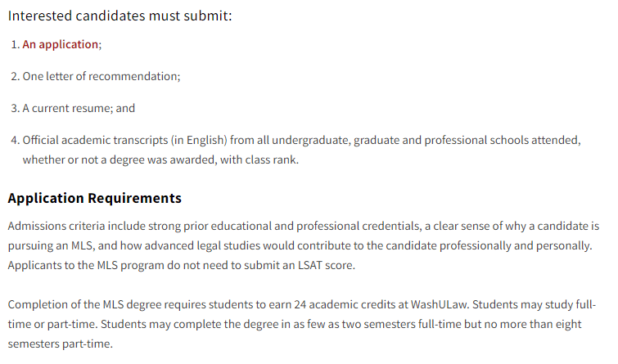Open the red "An application" link
Image resolution: width=618 pixels, height=364 pixels.
point(60,44)
